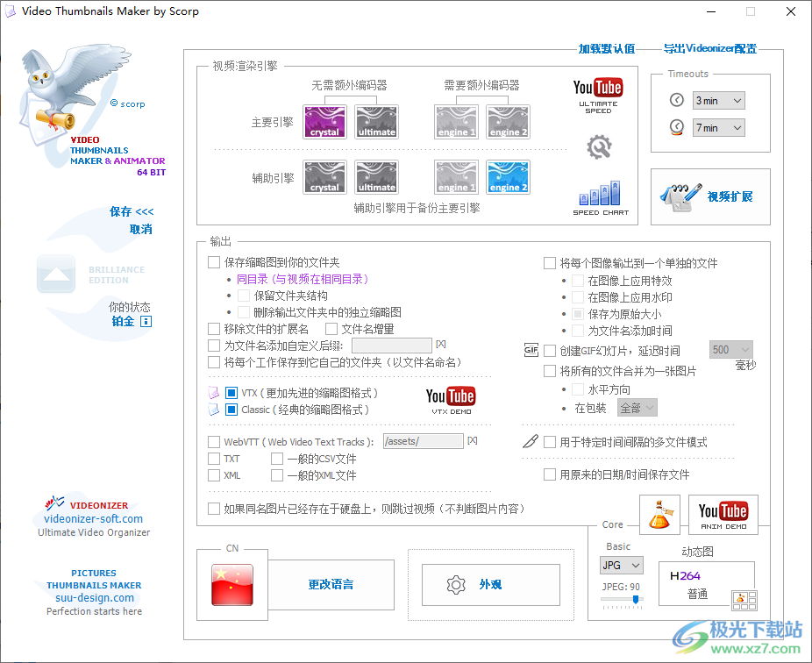This screenshot has width=812, height=663.
Task: Select main engine 2 codec icon
Action: pos(508,122)
